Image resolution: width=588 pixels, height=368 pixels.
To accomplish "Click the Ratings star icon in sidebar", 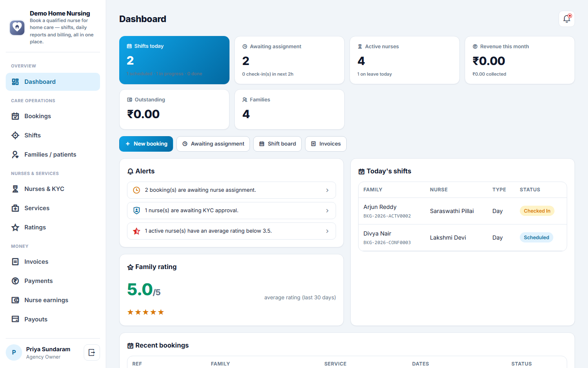I will tap(15, 227).
